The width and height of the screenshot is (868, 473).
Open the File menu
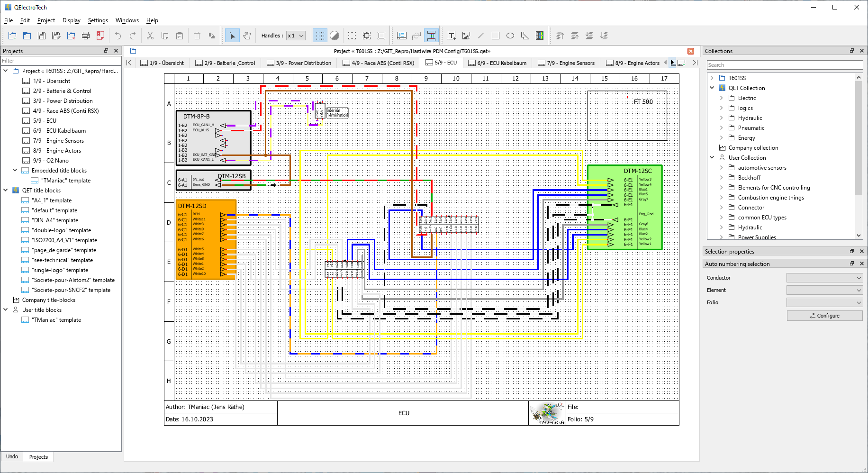[9, 20]
